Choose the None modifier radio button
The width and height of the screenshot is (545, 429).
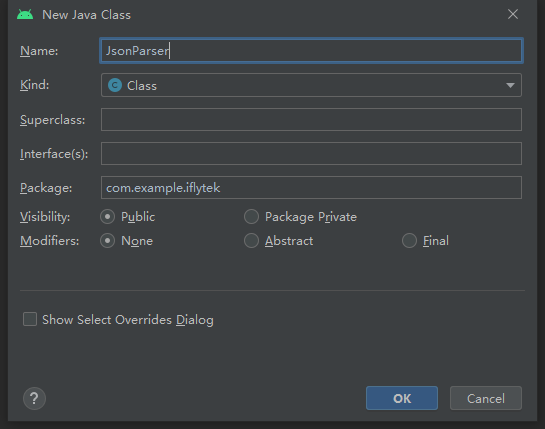pyautogui.click(x=107, y=241)
